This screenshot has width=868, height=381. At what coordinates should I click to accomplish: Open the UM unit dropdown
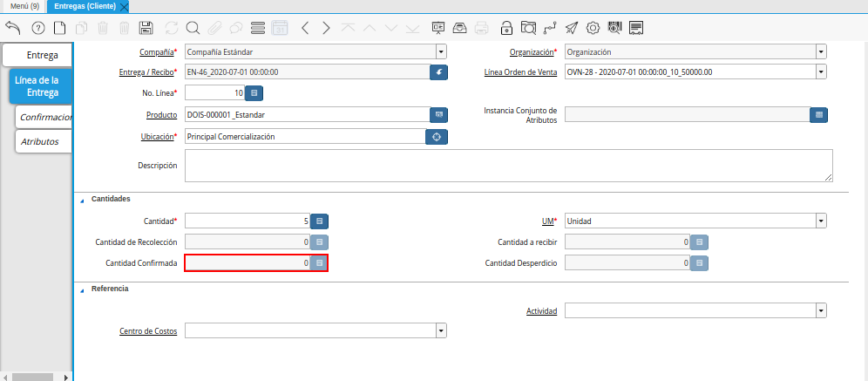click(x=821, y=221)
